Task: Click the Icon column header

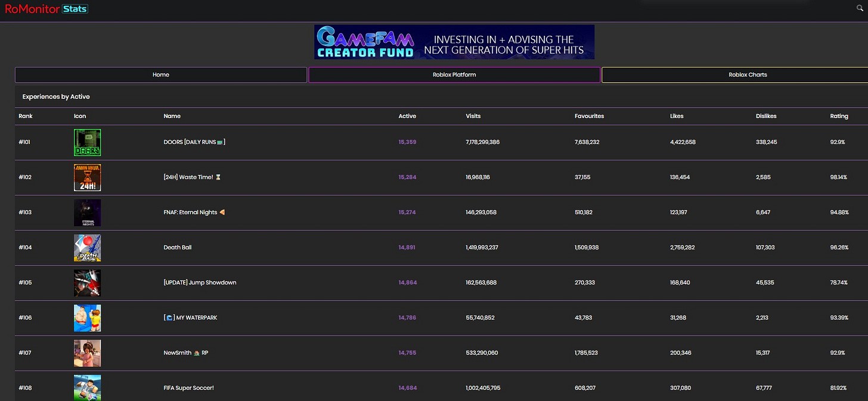Action: click(x=80, y=116)
